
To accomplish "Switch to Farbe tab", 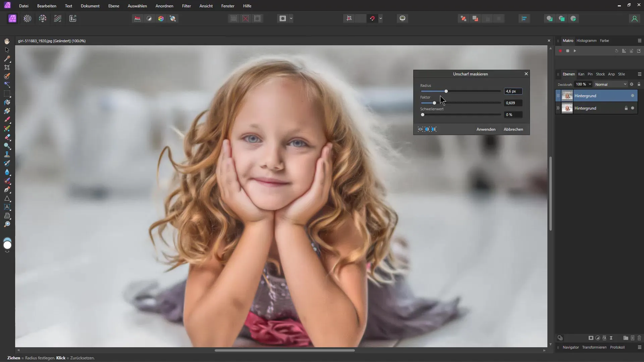I will click(604, 41).
